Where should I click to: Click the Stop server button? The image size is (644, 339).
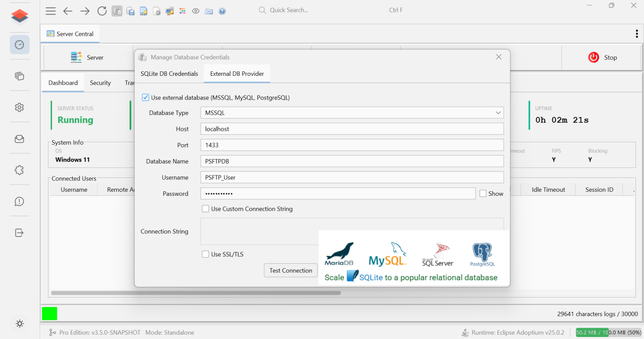602,57
